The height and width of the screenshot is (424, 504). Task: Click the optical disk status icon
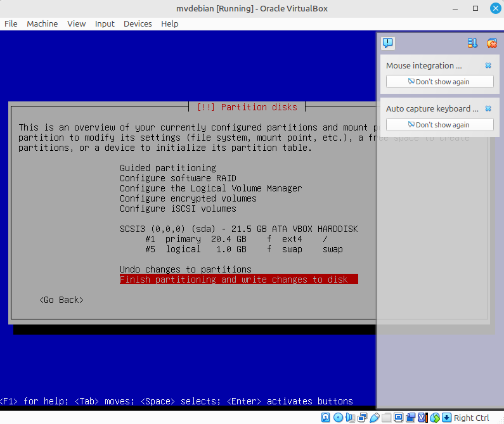tap(338, 418)
